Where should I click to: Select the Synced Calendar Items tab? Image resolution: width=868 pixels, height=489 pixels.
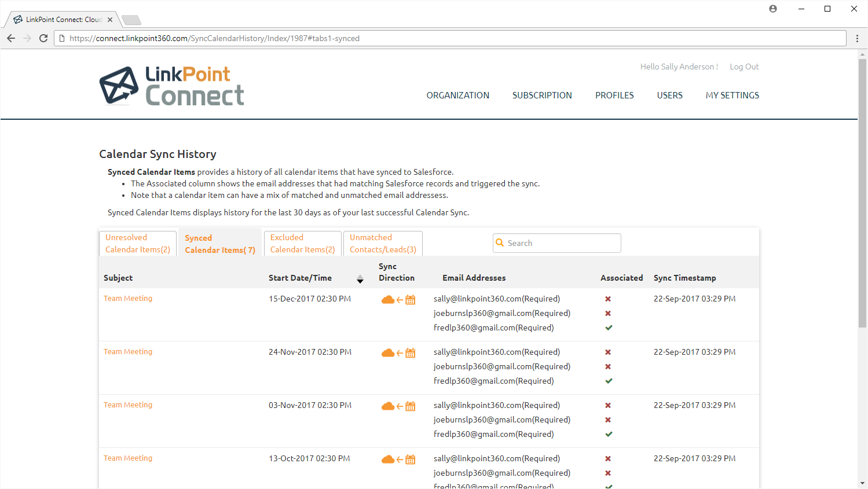point(220,244)
